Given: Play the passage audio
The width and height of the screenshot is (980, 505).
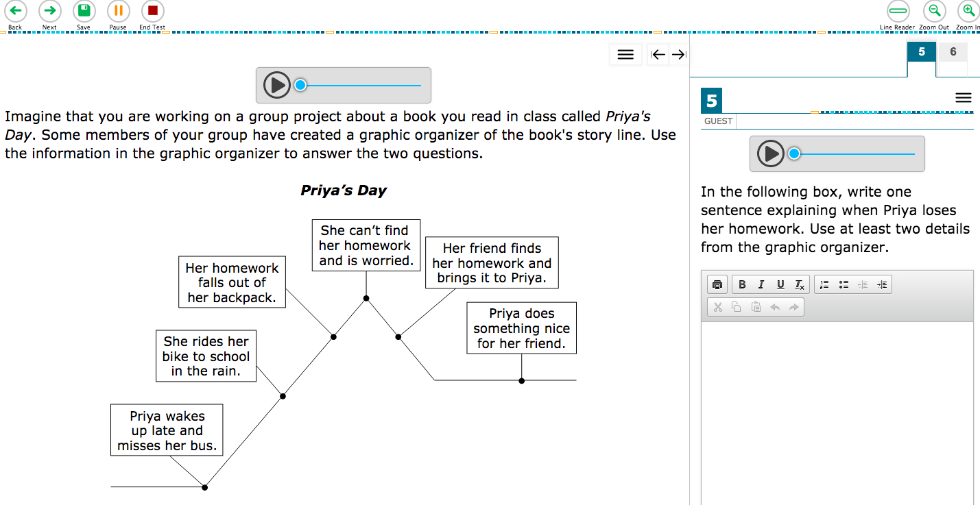Looking at the screenshot, I should [x=277, y=86].
